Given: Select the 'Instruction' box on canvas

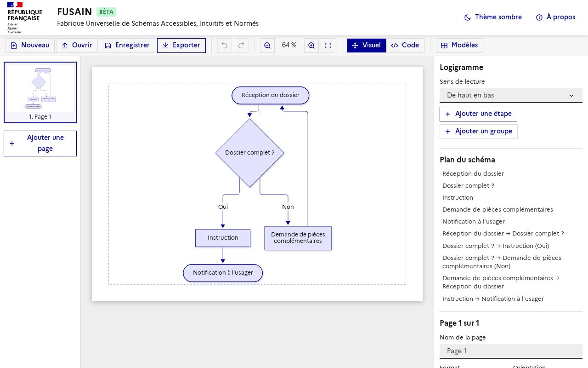Looking at the screenshot, I should click(x=223, y=238).
